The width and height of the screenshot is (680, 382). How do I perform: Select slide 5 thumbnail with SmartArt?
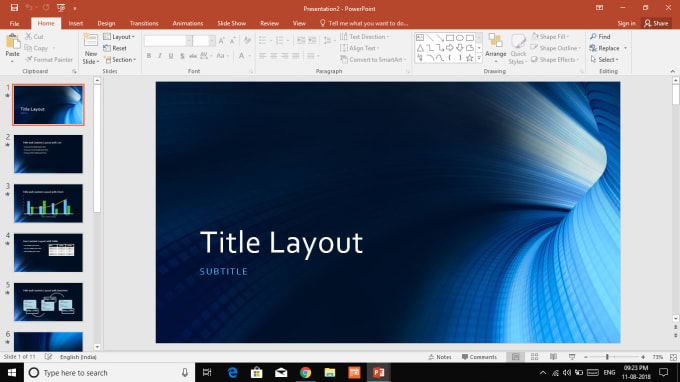(x=48, y=302)
